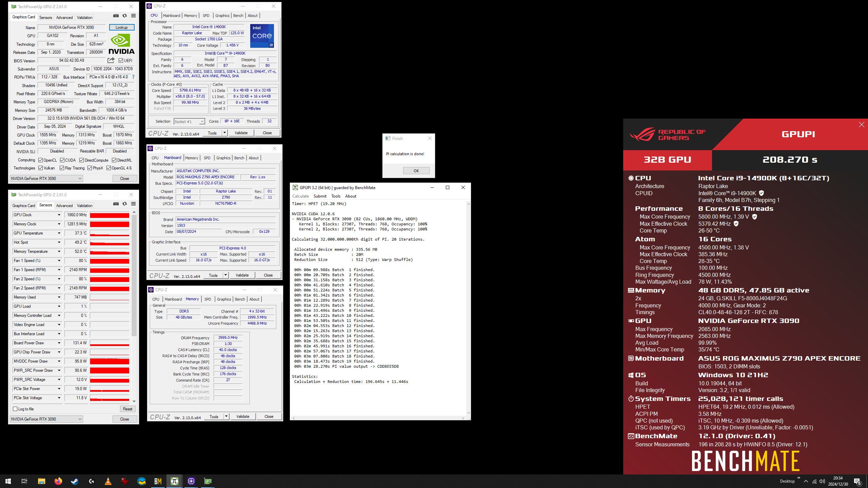Switch to GPUPI taskbar icon
Viewport: 868px width, 488px height.
175,481
